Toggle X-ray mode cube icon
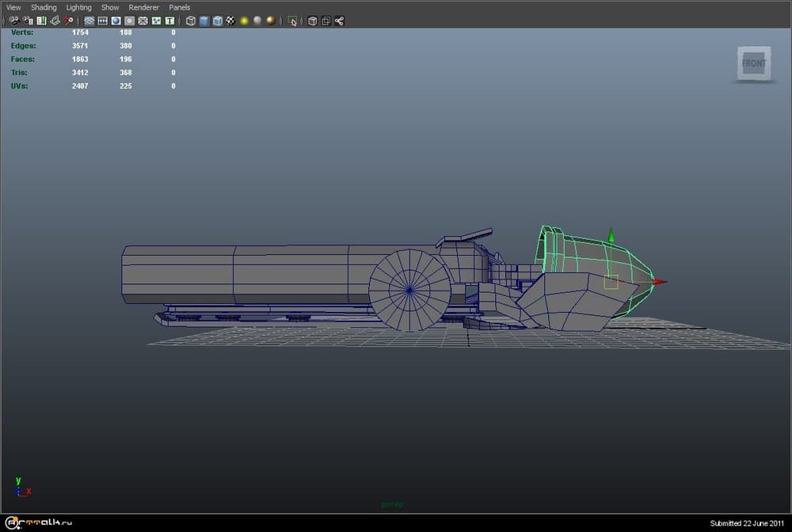792x532 pixels. [312, 21]
